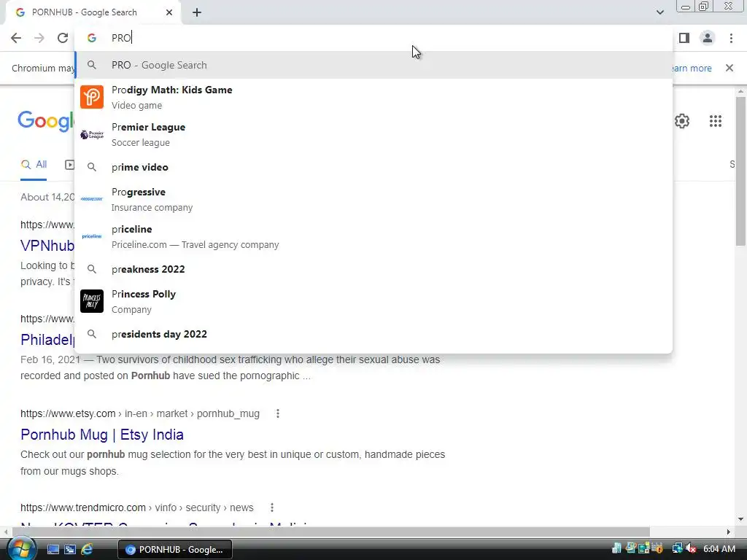Pick 'preakness 2022' suggestion
Viewport: 747px width, 560px height.
374,269
